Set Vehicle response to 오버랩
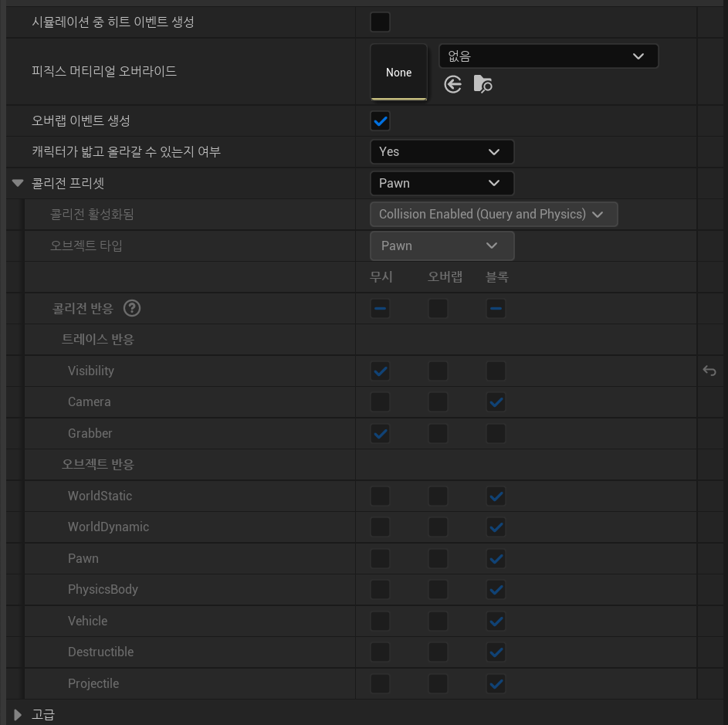This screenshot has width=728, height=725. [438, 621]
